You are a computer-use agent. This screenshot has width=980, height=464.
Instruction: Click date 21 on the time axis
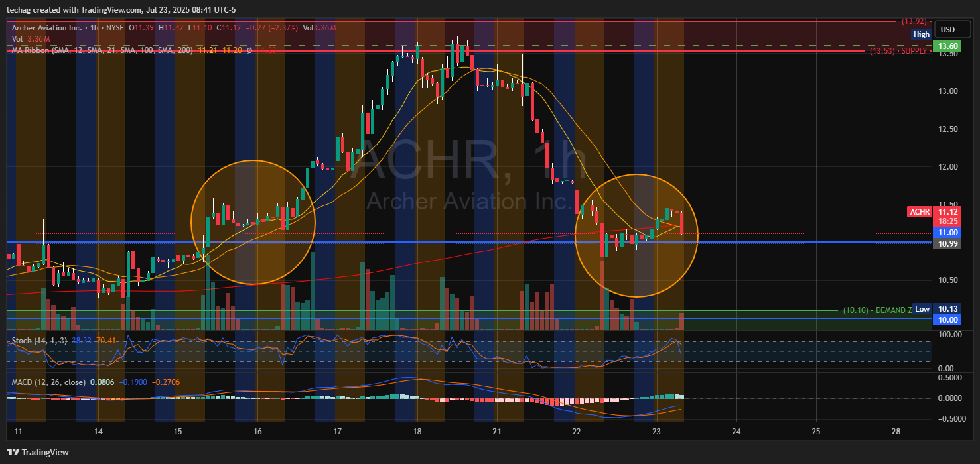point(497,432)
